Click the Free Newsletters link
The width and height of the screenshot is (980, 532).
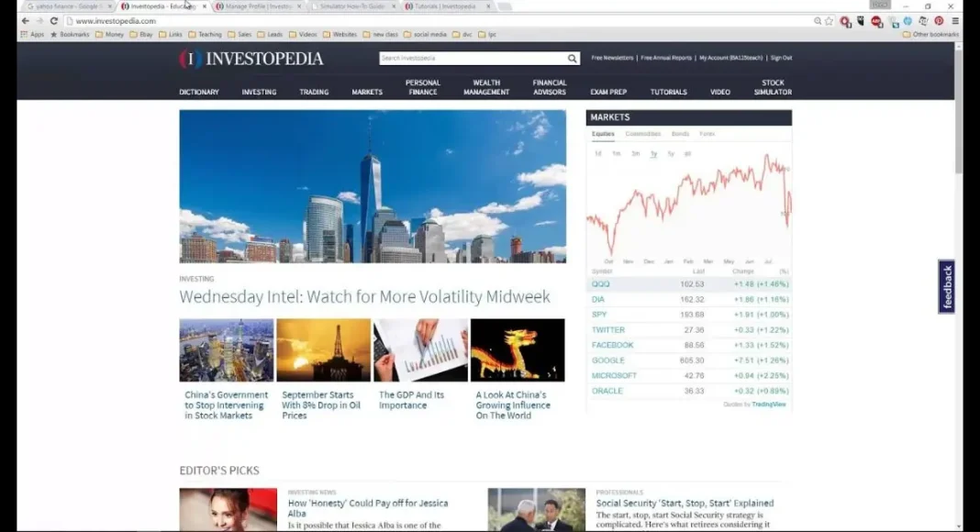tap(612, 58)
